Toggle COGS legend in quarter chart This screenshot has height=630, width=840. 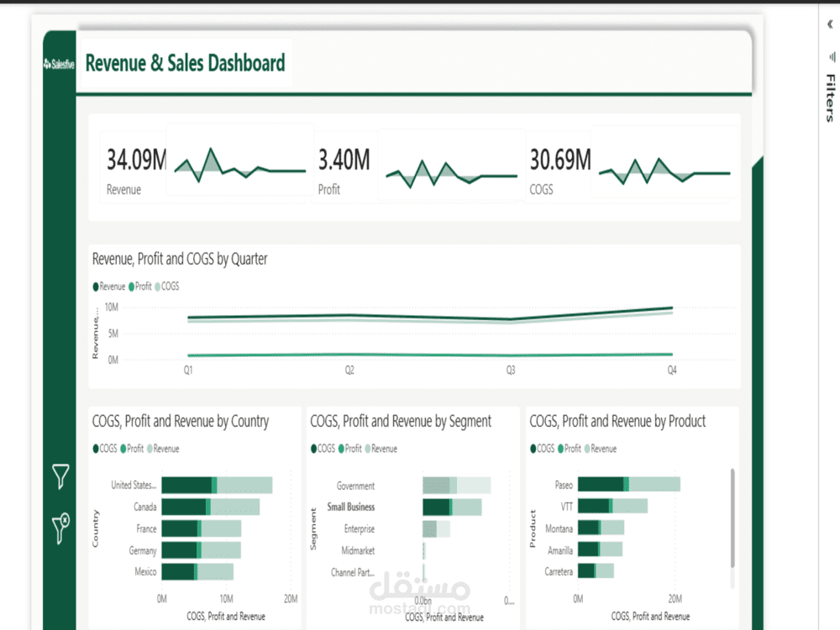pos(167,286)
